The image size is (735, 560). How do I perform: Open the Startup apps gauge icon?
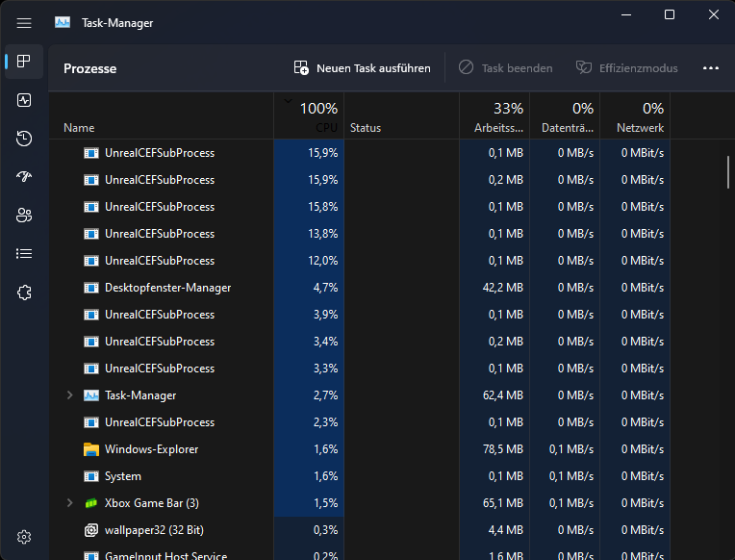pyautogui.click(x=24, y=177)
